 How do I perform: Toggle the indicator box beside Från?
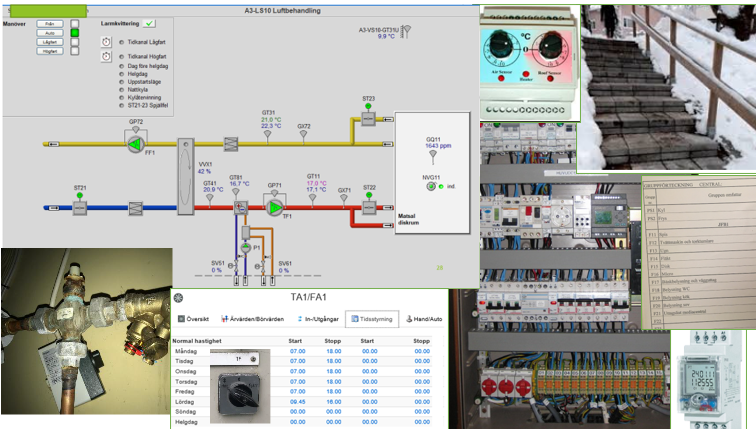[x=75, y=24]
